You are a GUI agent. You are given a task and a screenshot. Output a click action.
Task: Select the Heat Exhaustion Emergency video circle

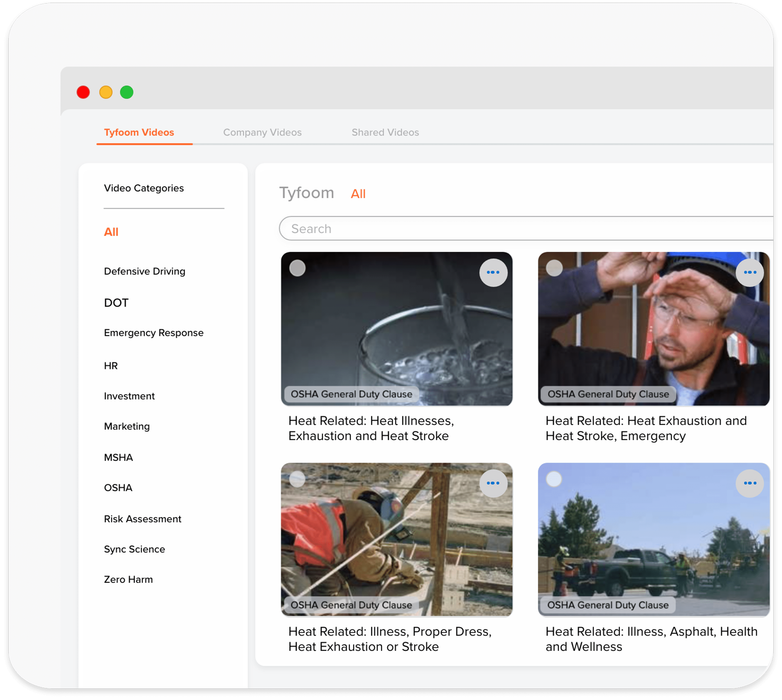[554, 268]
